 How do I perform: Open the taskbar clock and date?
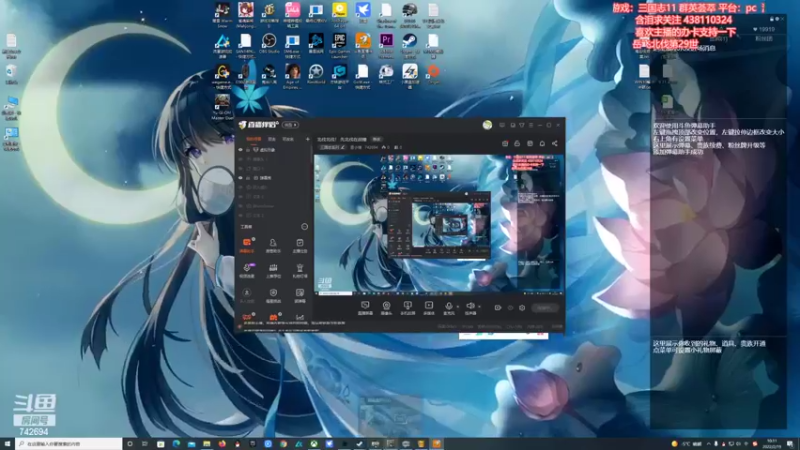coord(771,444)
